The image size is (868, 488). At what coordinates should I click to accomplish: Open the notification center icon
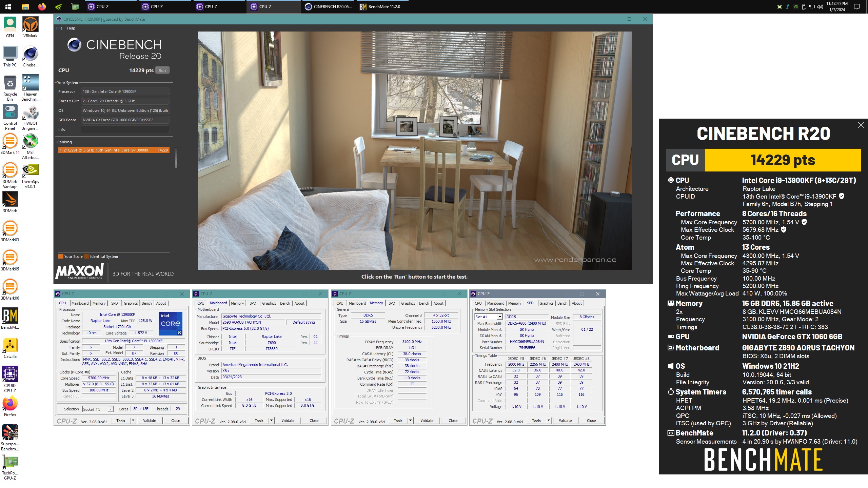857,6
